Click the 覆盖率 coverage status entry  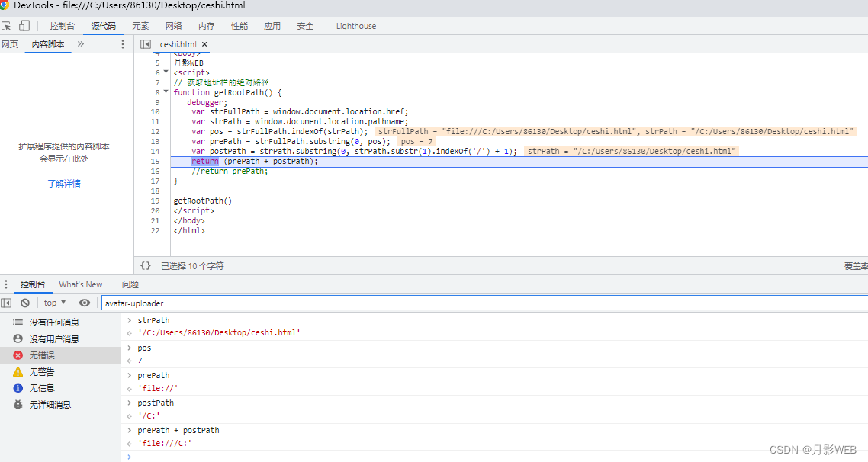click(856, 266)
